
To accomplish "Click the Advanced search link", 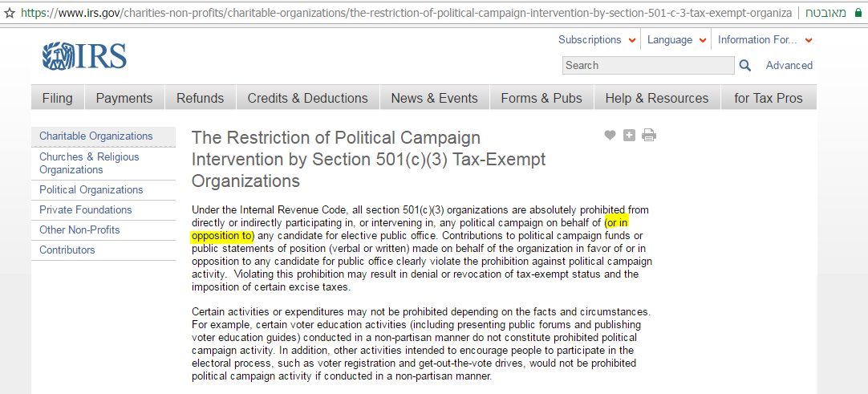I will coord(789,66).
